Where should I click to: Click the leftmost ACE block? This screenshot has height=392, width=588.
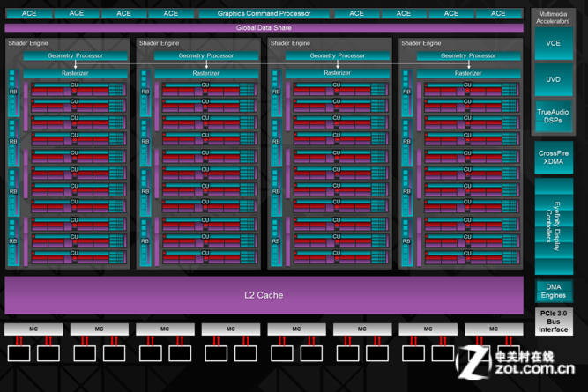pos(29,14)
